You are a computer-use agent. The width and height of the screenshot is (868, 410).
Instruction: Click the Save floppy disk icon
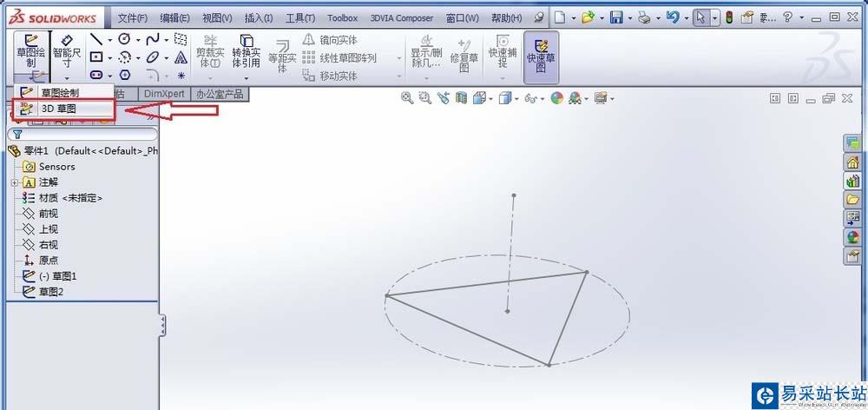(616, 17)
